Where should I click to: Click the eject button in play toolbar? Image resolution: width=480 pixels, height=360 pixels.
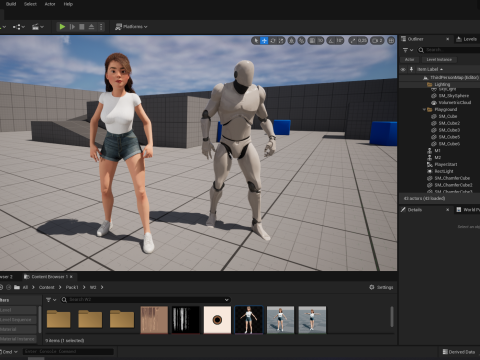pyautogui.click(x=91, y=27)
